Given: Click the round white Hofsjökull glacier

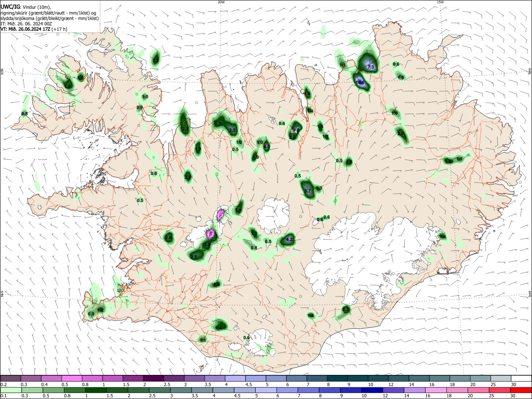Looking at the screenshot, I should tap(273, 215).
